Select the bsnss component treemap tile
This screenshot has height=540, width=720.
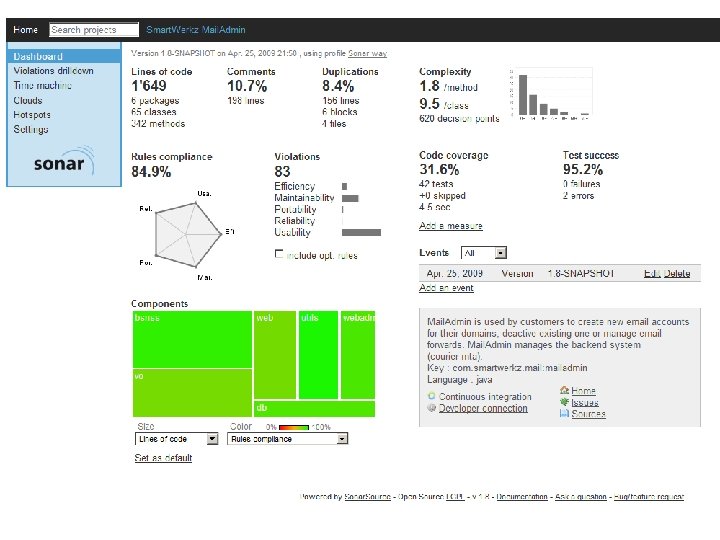click(192, 340)
